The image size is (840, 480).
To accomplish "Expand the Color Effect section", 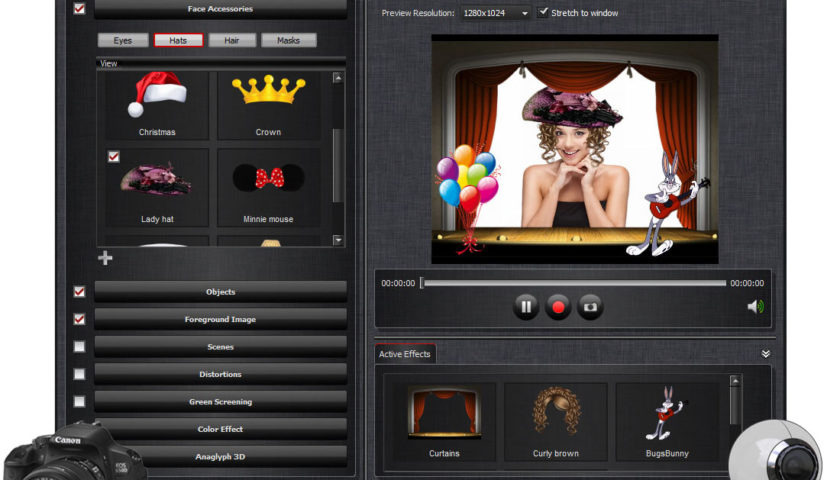I will [x=221, y=429].
